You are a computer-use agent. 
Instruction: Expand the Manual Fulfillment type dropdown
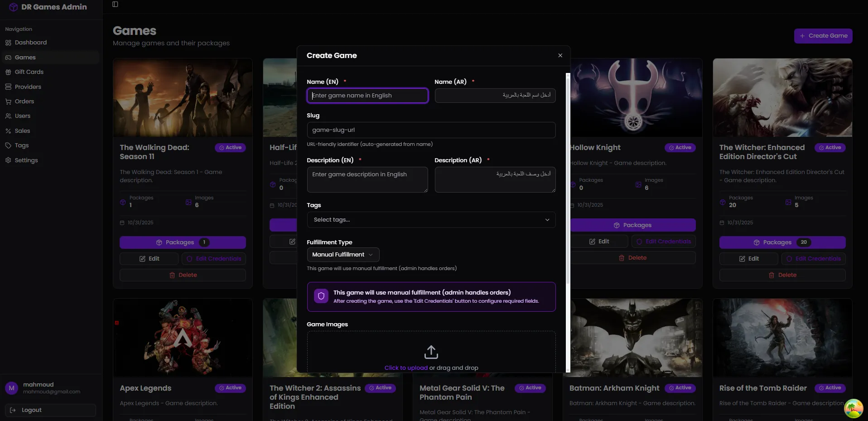342,254
